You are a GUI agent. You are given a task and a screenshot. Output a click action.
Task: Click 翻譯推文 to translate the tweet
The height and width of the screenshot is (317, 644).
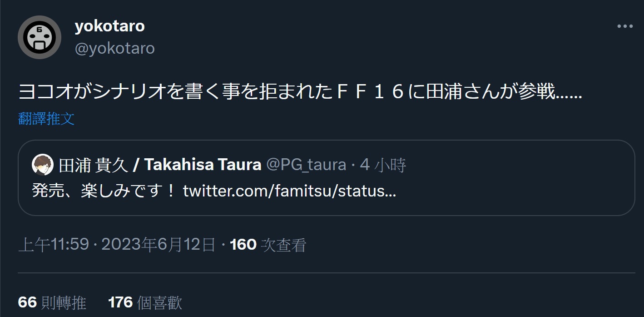(x=46, y=119)
